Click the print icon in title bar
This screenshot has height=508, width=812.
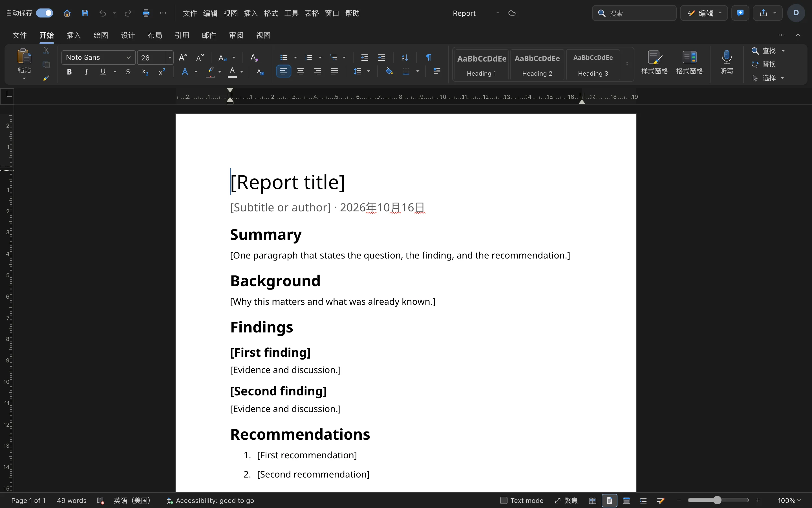145,13
